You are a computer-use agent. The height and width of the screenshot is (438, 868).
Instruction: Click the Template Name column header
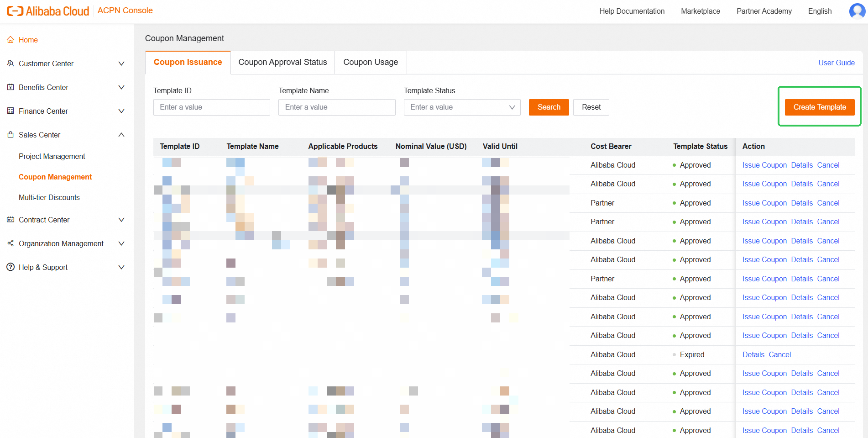click(253, 146)
